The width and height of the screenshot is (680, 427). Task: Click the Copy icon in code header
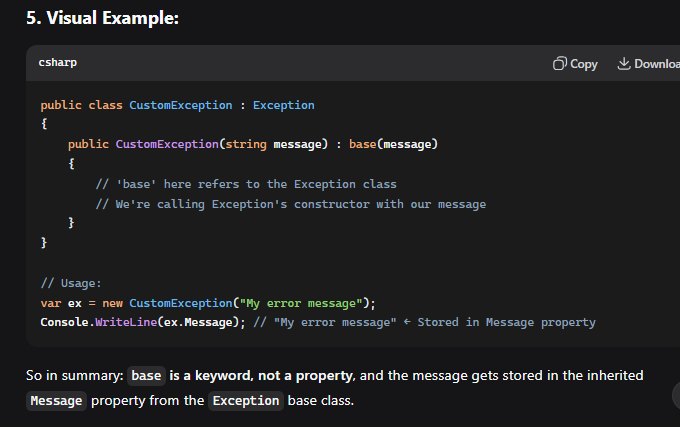tap(560, 64)
